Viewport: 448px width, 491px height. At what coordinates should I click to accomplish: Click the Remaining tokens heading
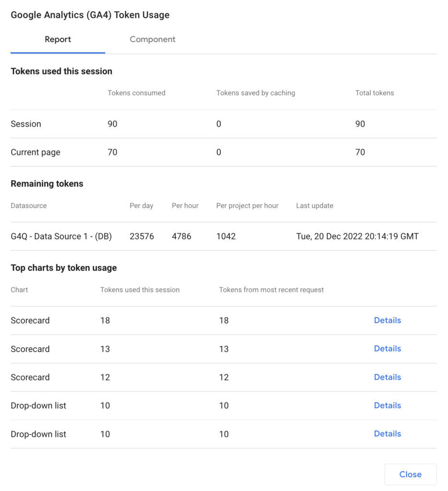tap(47, 184)
